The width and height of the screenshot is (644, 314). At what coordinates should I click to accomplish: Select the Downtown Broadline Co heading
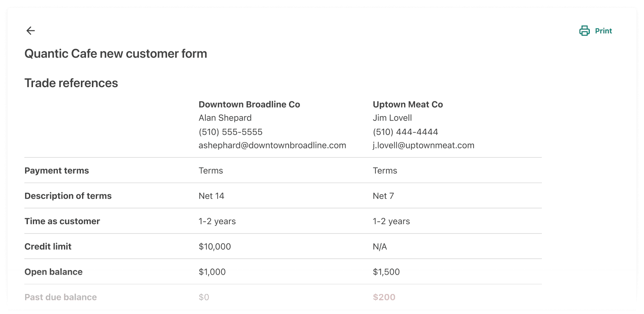pos(249,104)
